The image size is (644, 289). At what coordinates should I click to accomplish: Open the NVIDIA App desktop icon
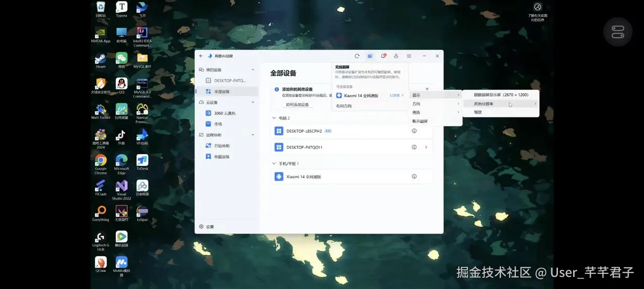point(101,35)
